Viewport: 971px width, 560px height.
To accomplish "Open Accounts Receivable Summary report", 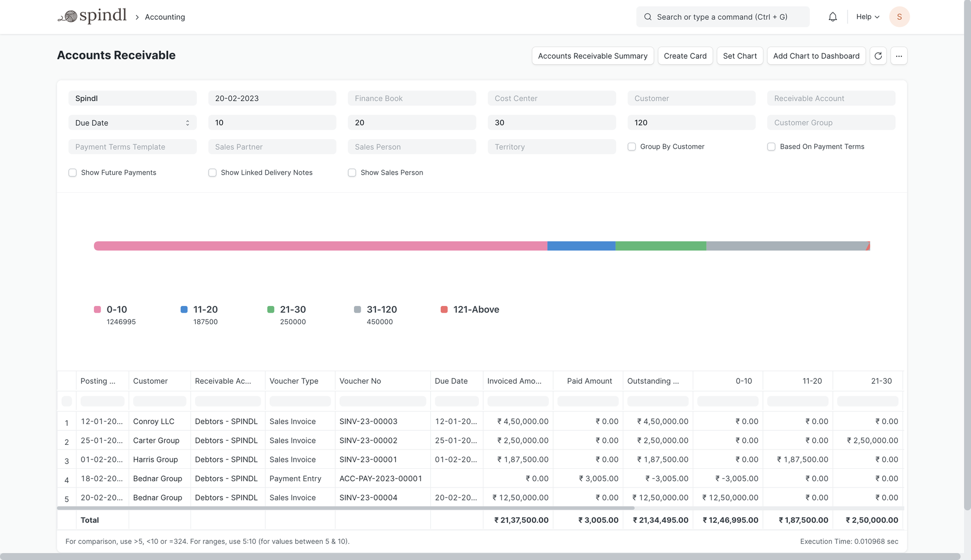I will tap(592, 55).
